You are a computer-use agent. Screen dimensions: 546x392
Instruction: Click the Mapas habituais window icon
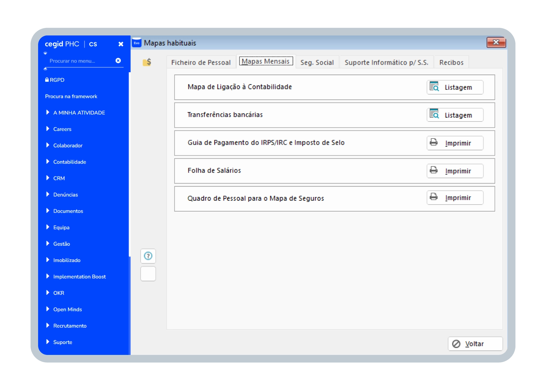point(137,43)
